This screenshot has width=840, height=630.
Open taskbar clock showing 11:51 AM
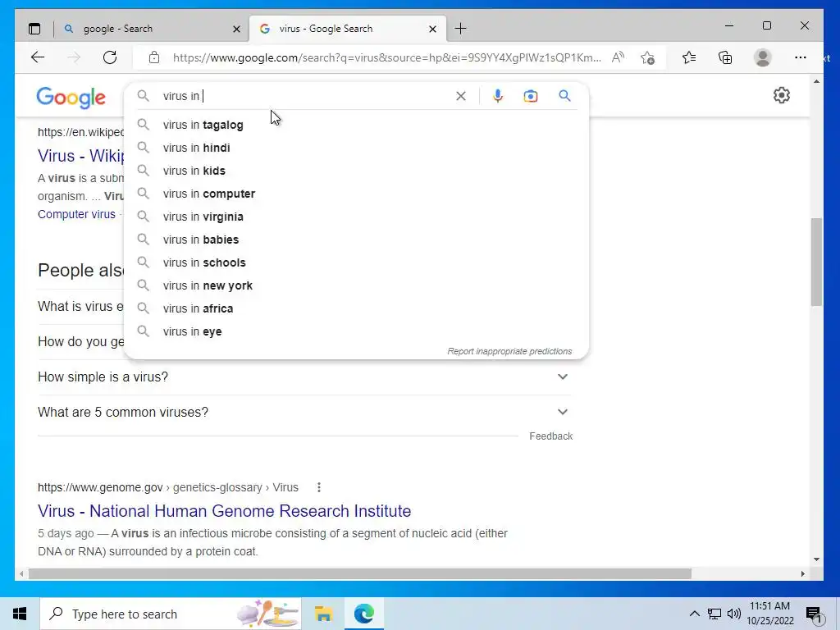pos(770,614)
